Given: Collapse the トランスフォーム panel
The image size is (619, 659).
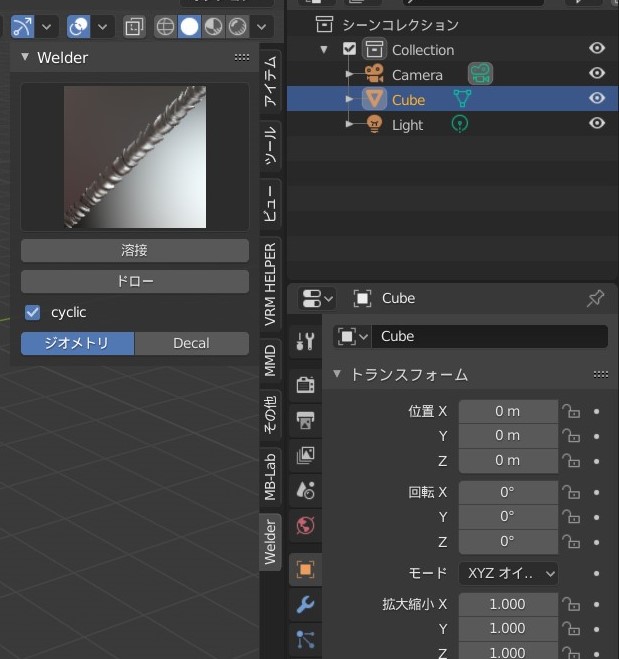Looking at the screenshot, I should coord(337,374).
